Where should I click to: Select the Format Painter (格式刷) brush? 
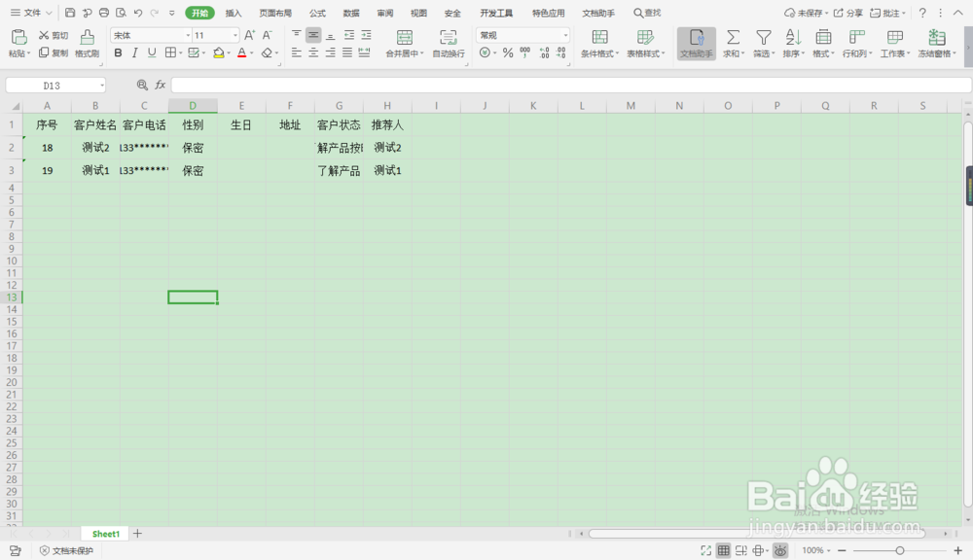point(87,44)
